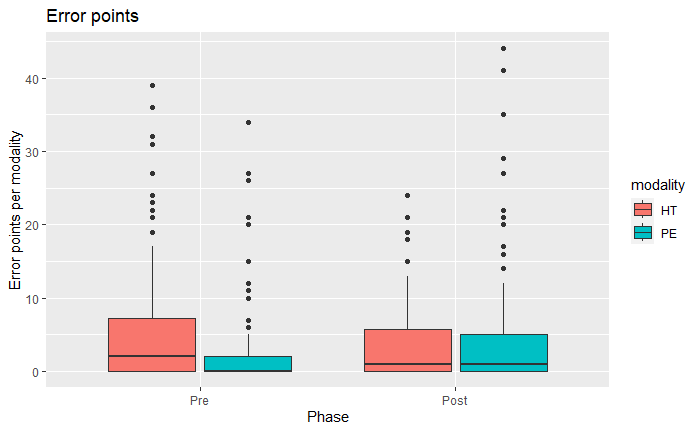Image resolution: width=700 pixels, height=432 pixels.
Task: Click the red HT legend swatch
Action: coord(641,210)
